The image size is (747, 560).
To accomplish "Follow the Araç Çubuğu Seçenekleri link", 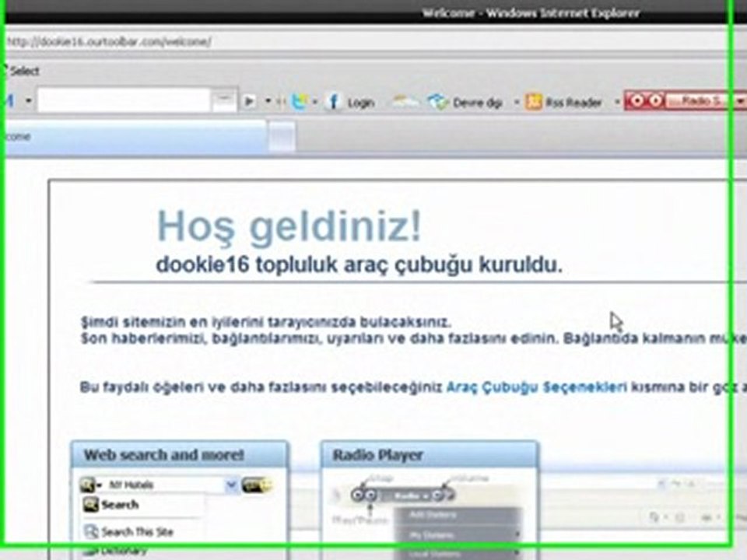I will (x=536, y=387).
